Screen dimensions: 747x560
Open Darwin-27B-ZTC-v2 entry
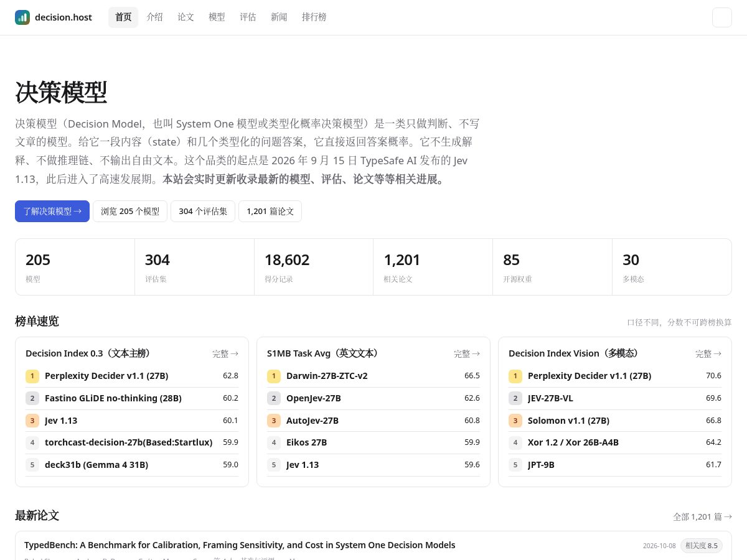[x=327, y=376]
